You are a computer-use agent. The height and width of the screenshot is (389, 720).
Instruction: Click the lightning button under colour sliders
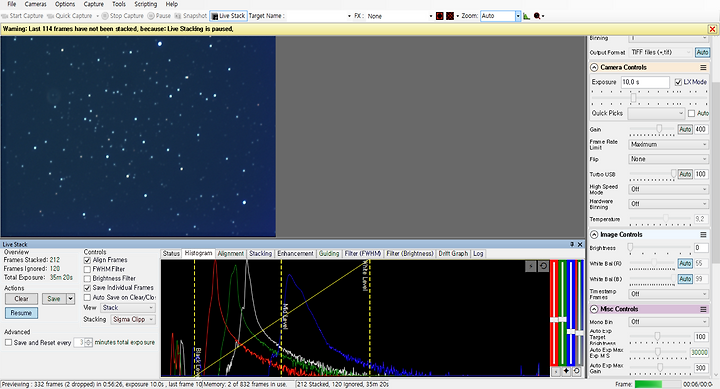(x=556, y=371)
